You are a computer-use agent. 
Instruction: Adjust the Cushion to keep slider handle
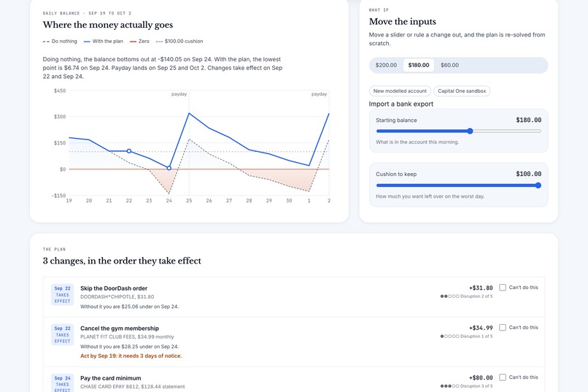538,185
